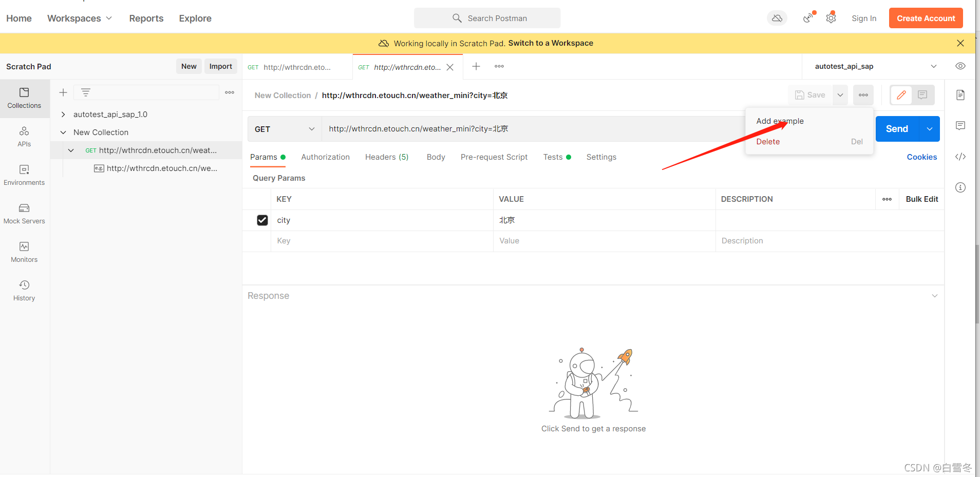Open the autotest_api_sap environment dropdown
This screenshot has width=980, height=477.
pos(876,66)
